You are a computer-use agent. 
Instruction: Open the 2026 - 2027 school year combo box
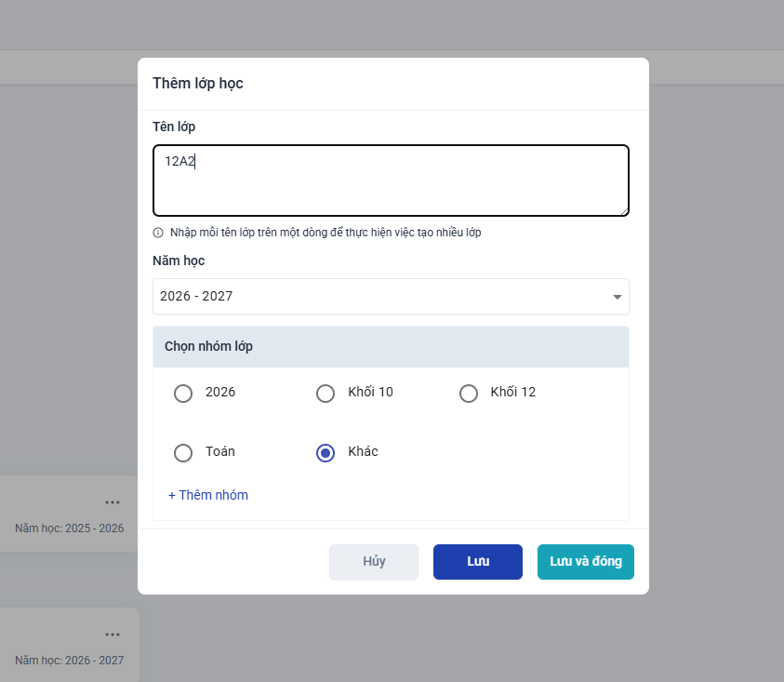pos(391,296)
